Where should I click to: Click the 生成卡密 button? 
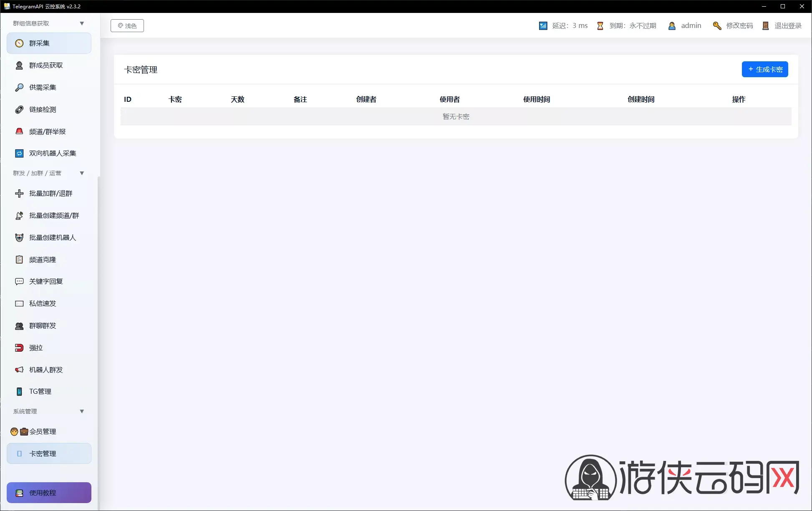pyautogui.click(x=765, y=69)
